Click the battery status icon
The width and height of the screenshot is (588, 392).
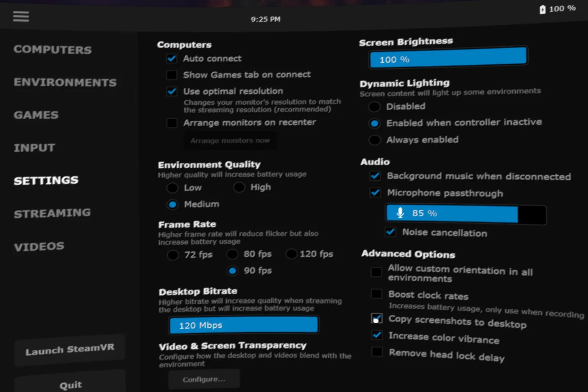(x=542, y=10)
